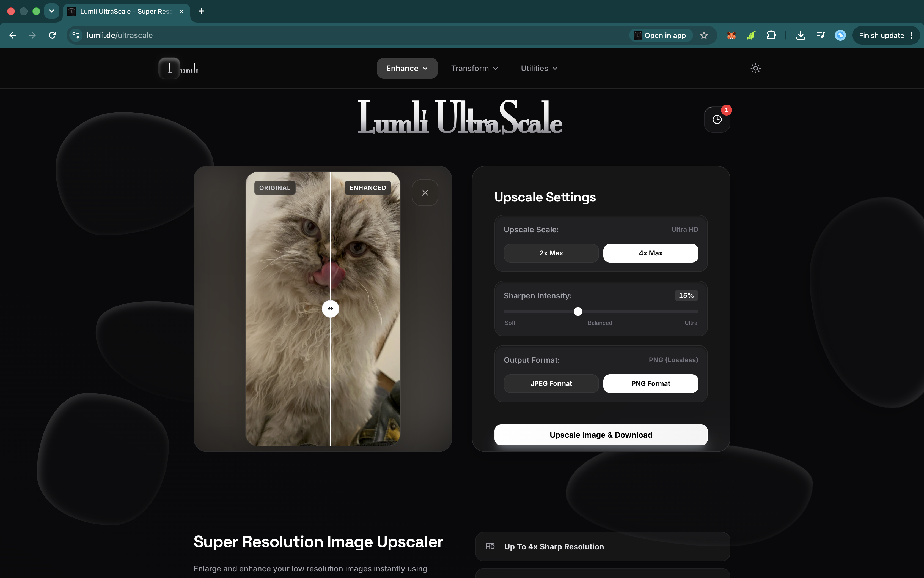Open the Utilities menu
Screen dimensions: 924x578
539,69
